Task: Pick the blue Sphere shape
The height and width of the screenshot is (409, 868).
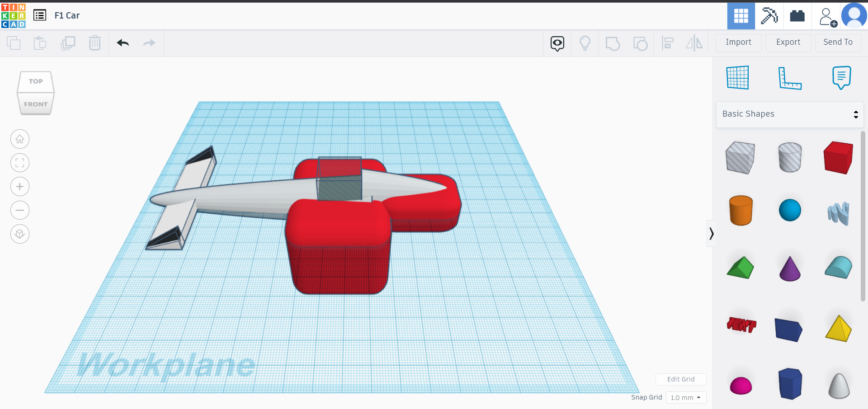Action: [790, 210]
